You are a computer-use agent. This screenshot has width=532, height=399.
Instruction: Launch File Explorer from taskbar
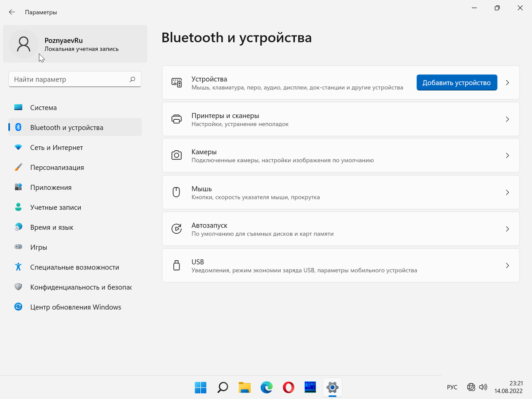coord(245,387)
